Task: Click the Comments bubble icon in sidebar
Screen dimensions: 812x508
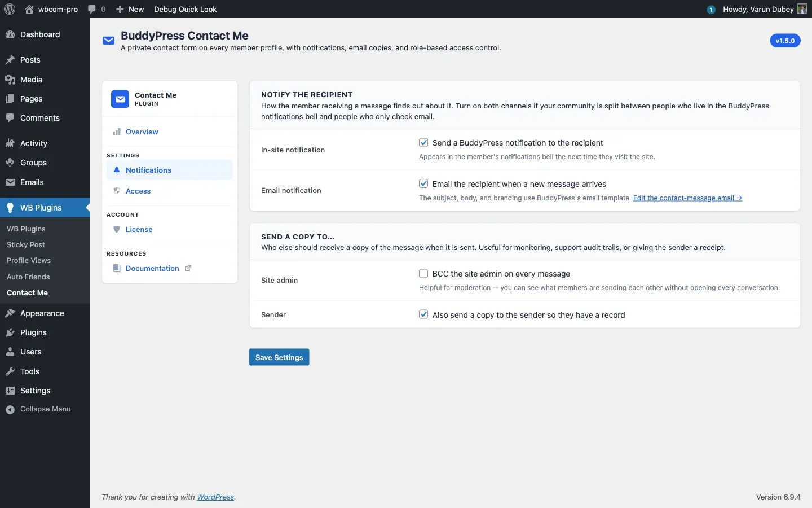Action: 10,118
